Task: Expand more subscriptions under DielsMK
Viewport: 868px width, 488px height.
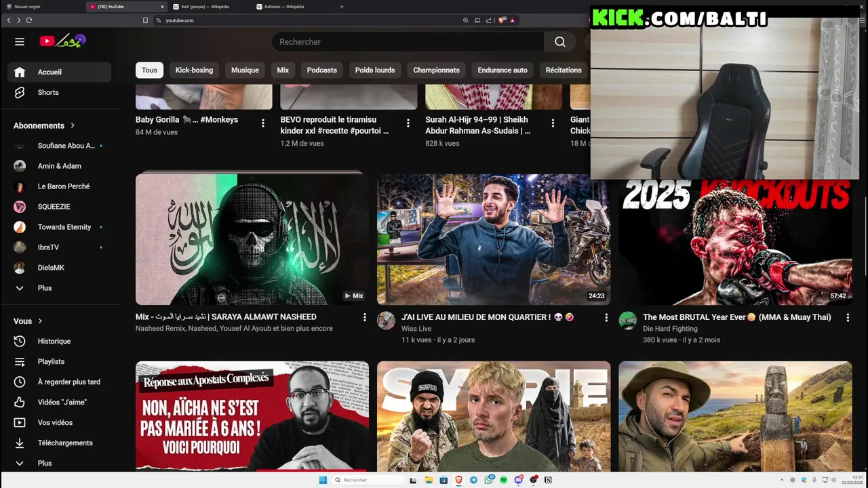Action: [59, 288]
